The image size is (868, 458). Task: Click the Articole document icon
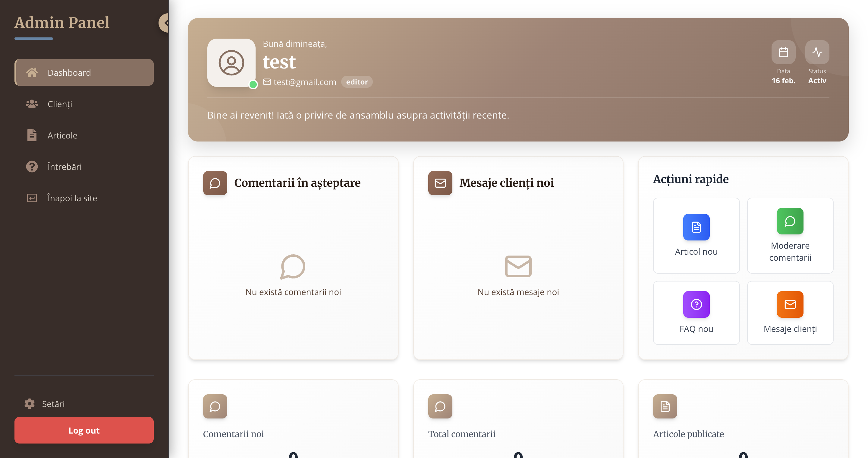32,135
